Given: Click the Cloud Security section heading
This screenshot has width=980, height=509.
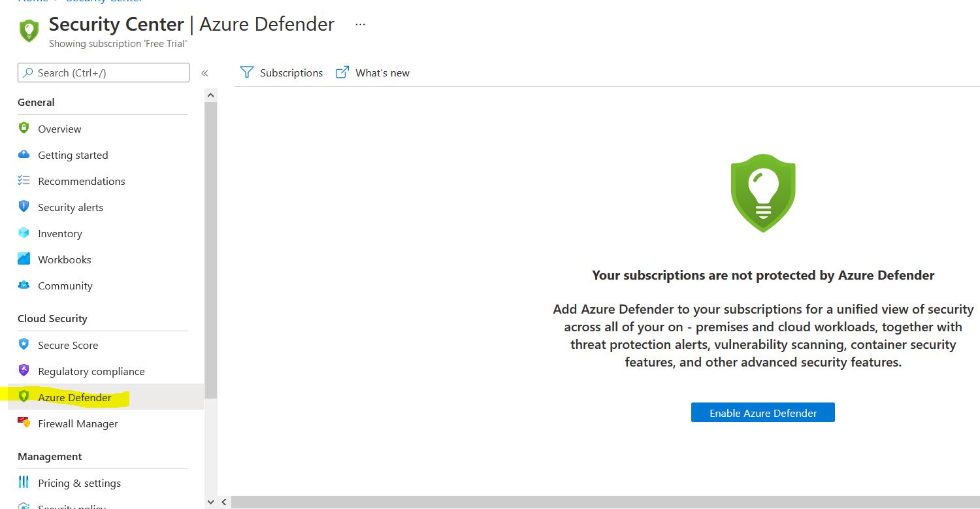Looking at the screenshot, I should (x=52, y=318).
